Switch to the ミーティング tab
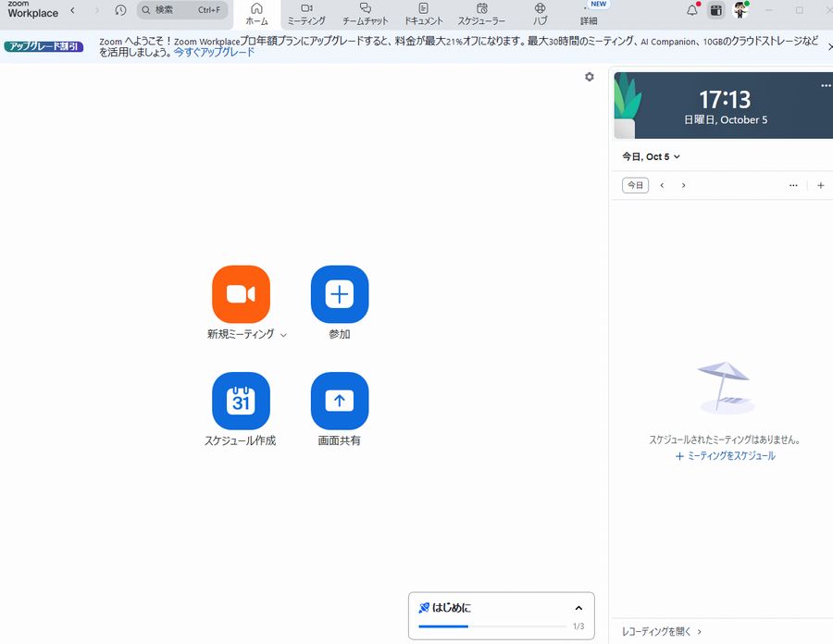 click(x=306, y=14)
